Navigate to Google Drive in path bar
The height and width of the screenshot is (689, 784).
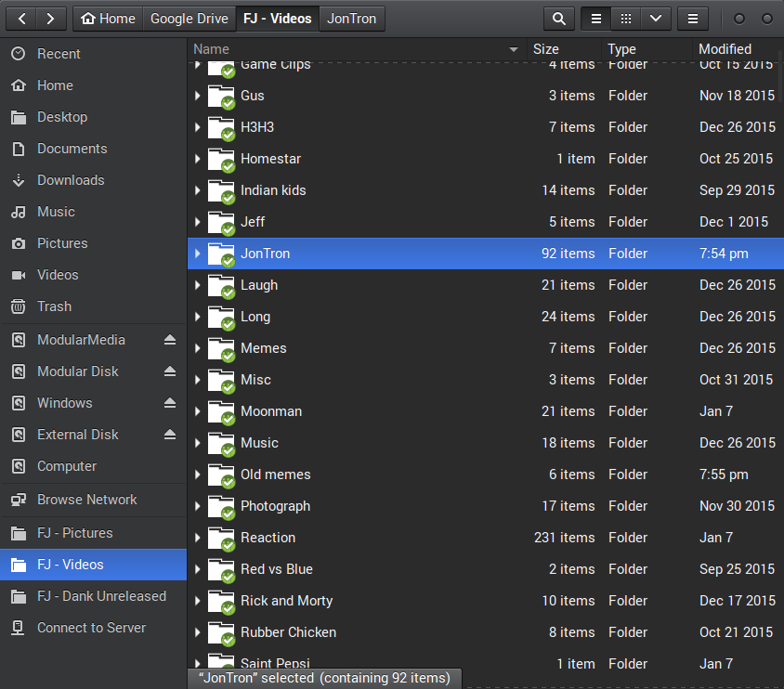click(x=189, y=19)
